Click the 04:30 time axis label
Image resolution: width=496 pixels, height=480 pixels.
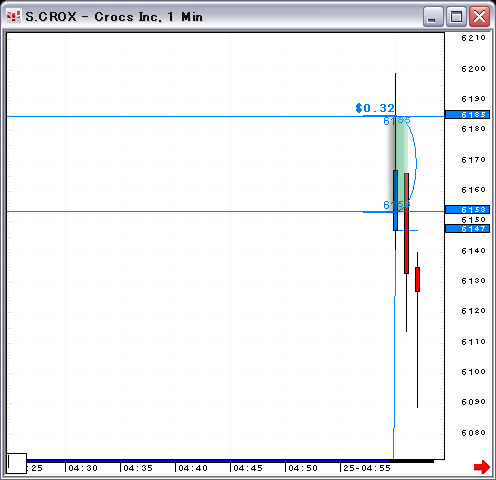(x=83, y=468)
